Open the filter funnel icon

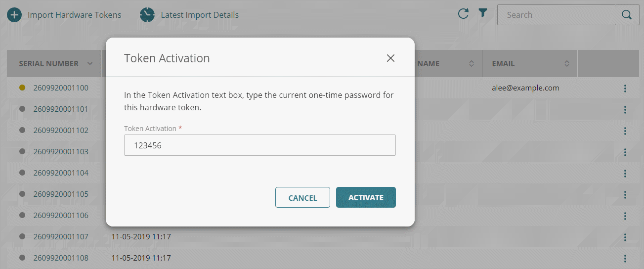(483, 14)
